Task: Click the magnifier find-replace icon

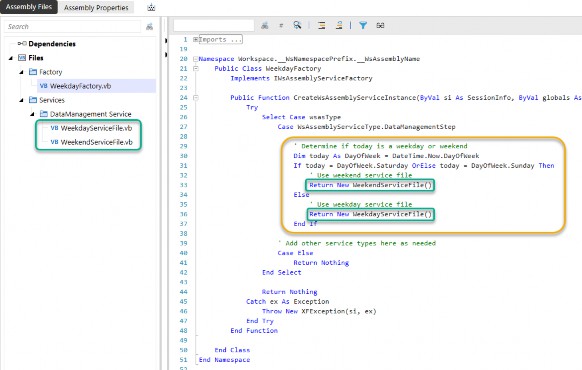Action: point(297,25)
